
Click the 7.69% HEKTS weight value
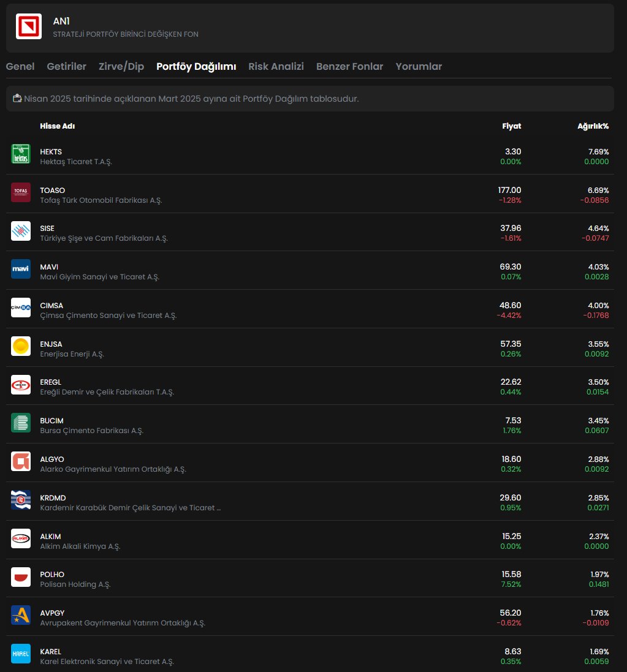(x=598, y=152)
